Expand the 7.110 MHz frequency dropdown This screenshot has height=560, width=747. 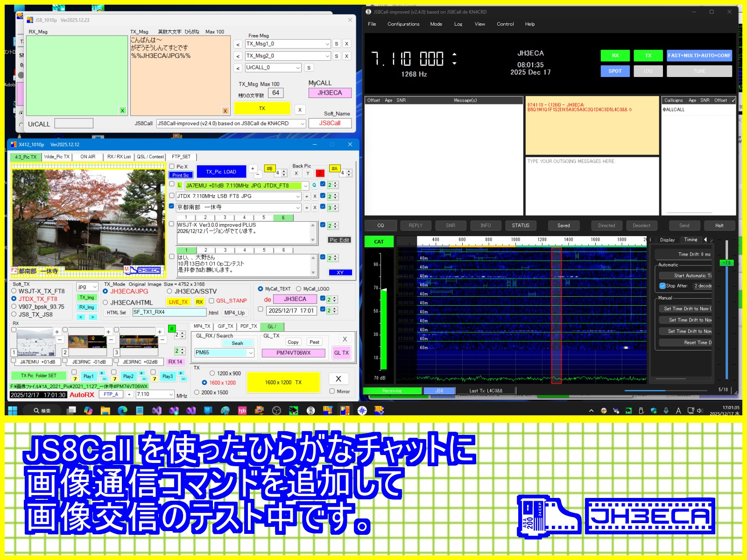(x=171, y=394)
